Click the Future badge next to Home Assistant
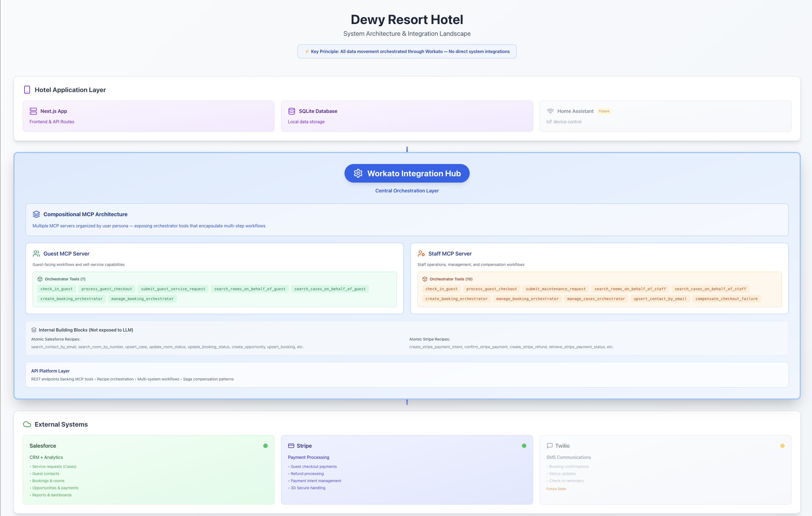 (x=604, y=111)
